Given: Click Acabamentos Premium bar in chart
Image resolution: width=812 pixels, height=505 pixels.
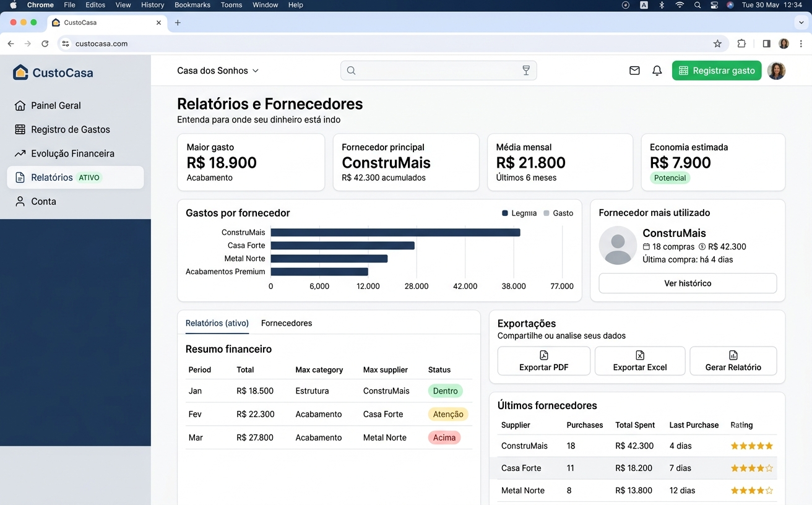Looking at the screenshot, I should 319,272.
